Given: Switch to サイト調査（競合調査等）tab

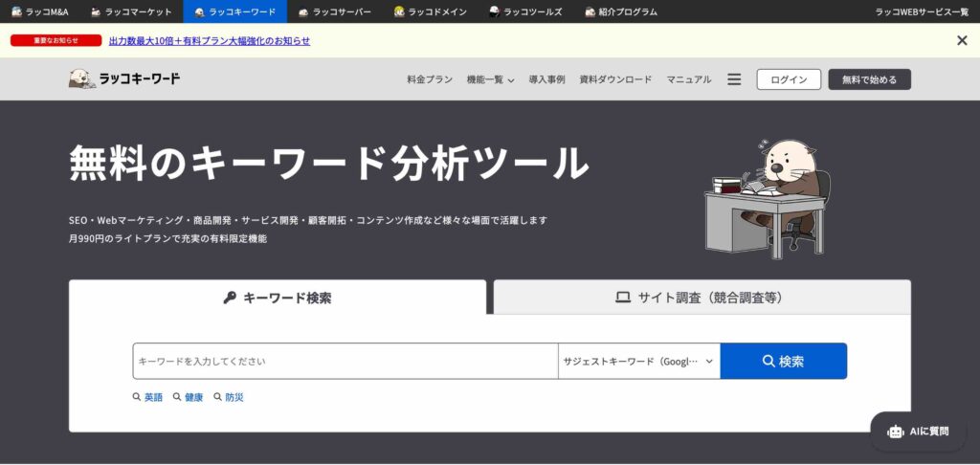Looking at the screenshot, I should (702, 298).
